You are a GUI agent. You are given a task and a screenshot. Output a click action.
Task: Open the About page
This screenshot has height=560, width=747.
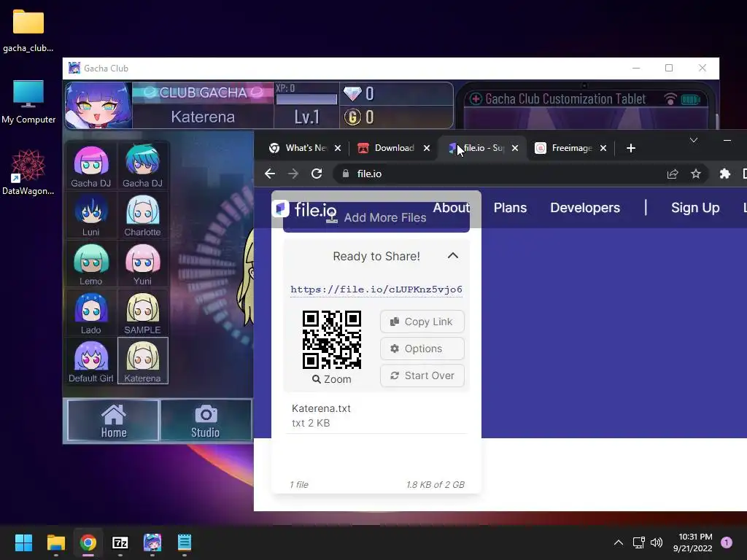pos(451,208)
